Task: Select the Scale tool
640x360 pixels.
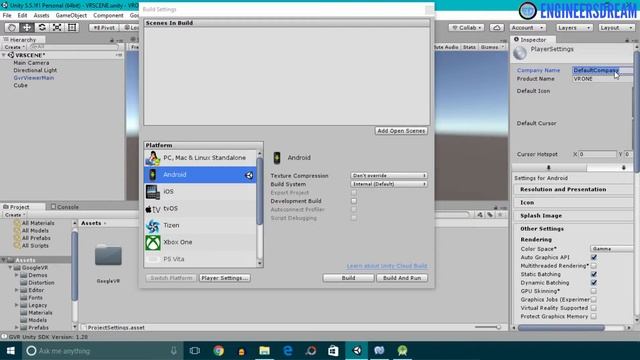Action: coord(57,27)
